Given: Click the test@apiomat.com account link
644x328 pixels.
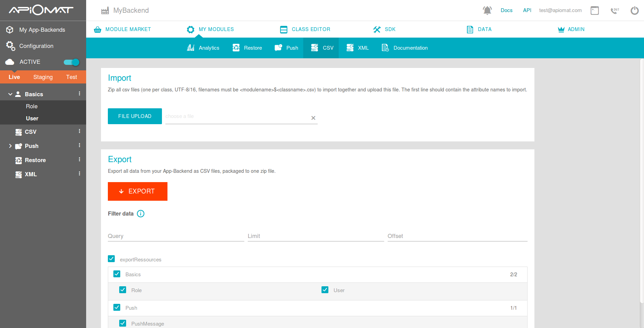Looking at the screenshot, I should pyautogui.click(x=560, y=10).
